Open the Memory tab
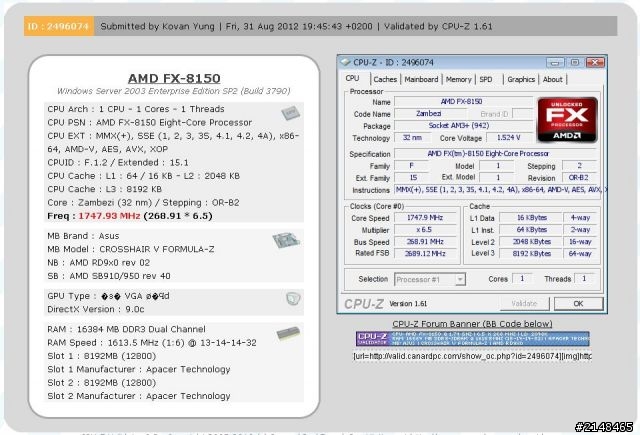Screen dimensions: 640x435 [458, 80]
